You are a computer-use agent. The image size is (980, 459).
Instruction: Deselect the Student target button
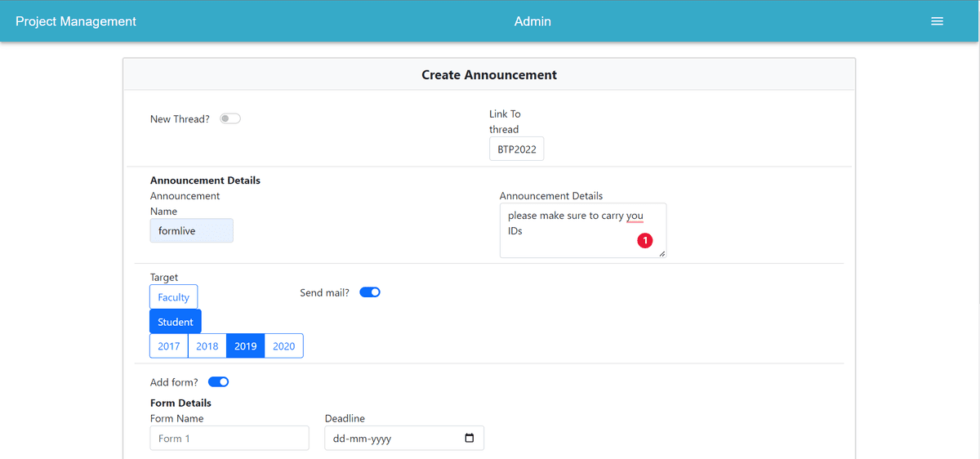coord(176,322)
